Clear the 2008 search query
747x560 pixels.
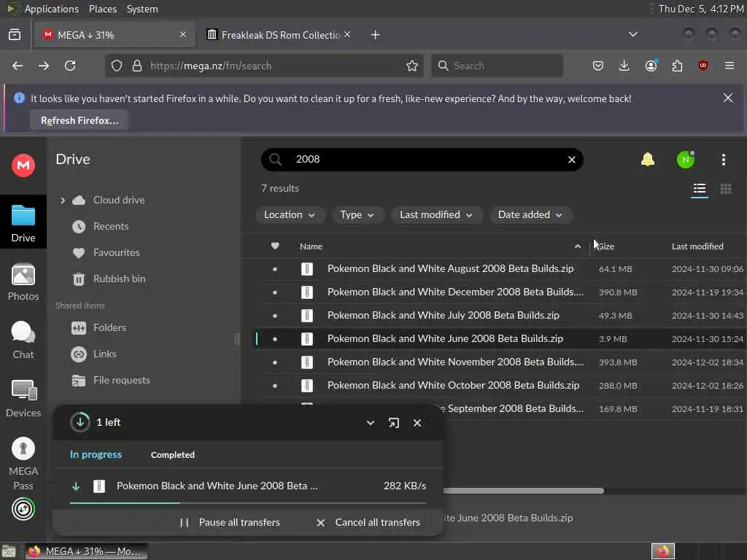pyautogui.click(x=572, y=160)
